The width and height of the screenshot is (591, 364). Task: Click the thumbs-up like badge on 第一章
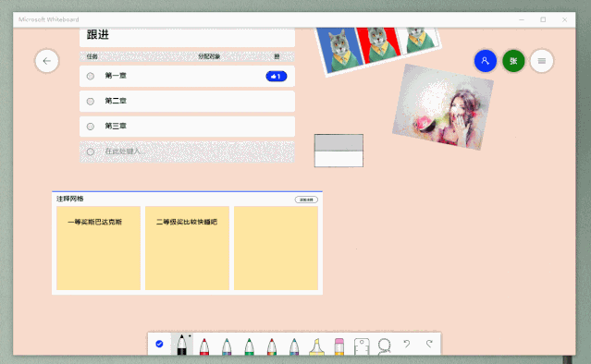(x=277, y=76)
